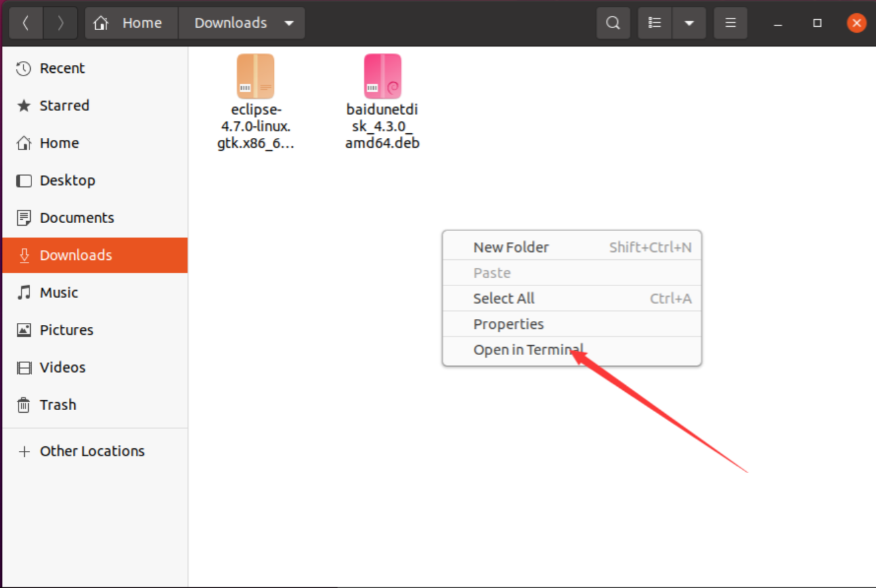Screen dimensions: 876x588
Task: Close the file manager window
Action: (x=856, y=23)
